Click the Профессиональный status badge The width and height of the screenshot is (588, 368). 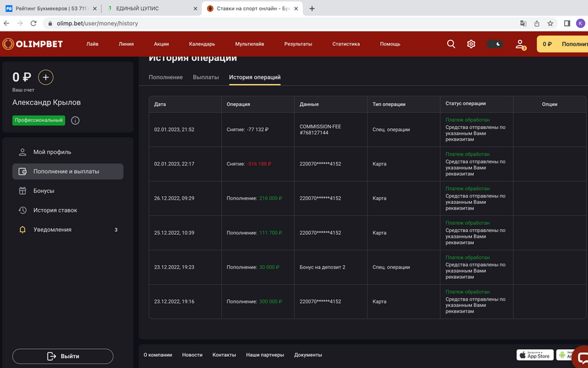[38, 121]
